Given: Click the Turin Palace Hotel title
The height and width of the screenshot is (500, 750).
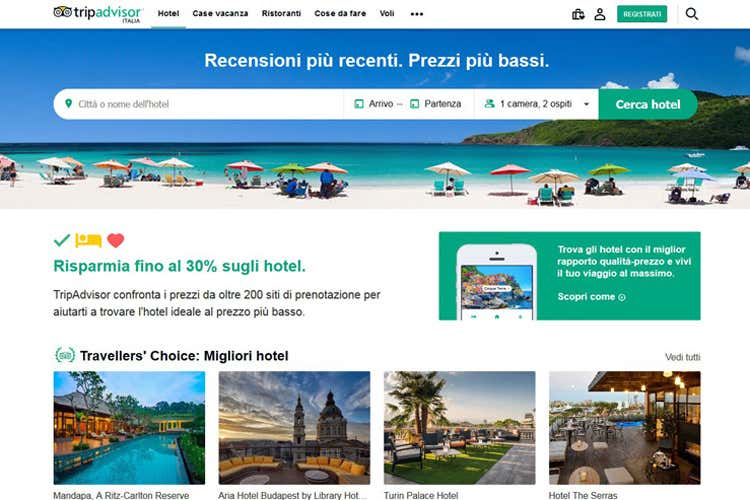Looking at the screenshot, I should pyautogui.click(x=421, y=495).
